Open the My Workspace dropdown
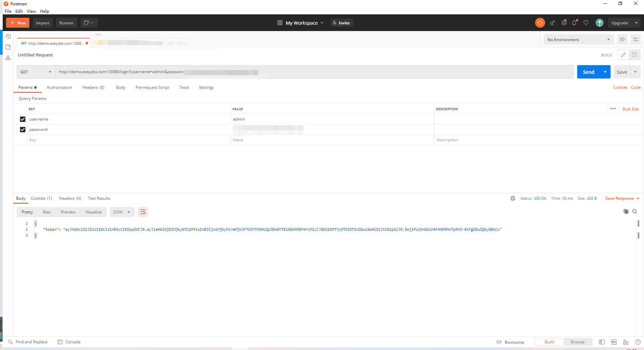Viewport: 644px width, 350px height. [301, 23]
